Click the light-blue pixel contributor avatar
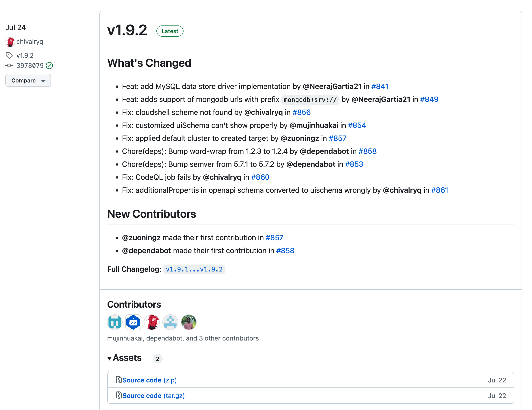This screenshot has height=410, width=532. pyautogui.click(x=170, y=322)
